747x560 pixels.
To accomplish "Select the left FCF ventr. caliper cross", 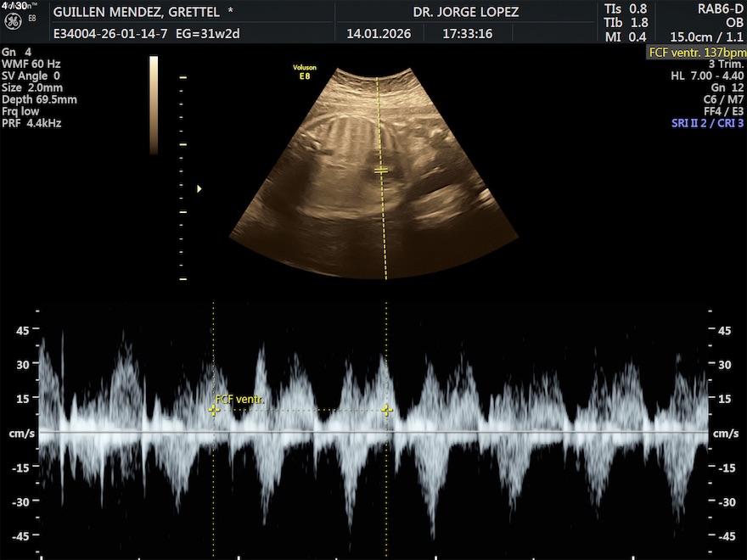I will pyautogui.click(x=214, y=410).
